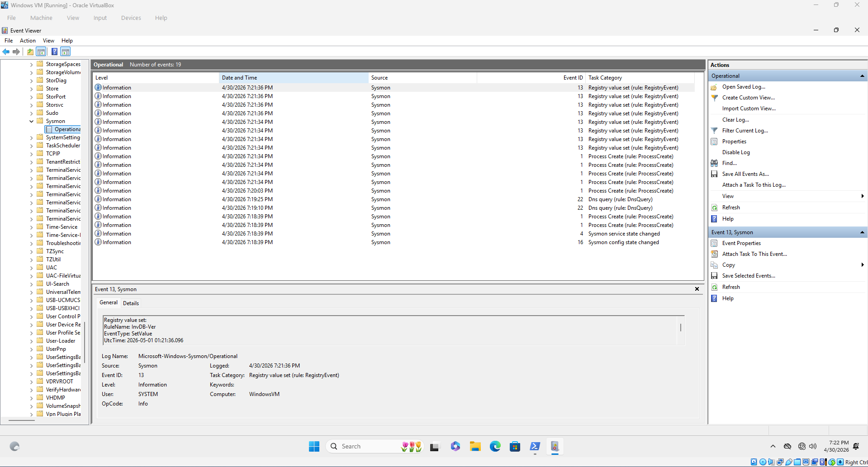Click the Forward arrow in the Event Viewer toolbar
Screen dimensions: 868x467
pyautogui.click(x=17, y=52)
